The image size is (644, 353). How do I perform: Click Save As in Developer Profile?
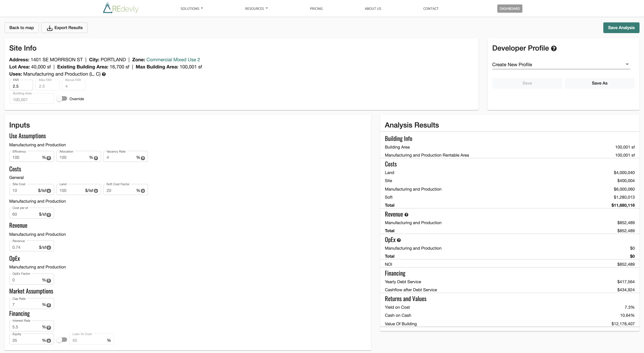(x=600, y=83)
